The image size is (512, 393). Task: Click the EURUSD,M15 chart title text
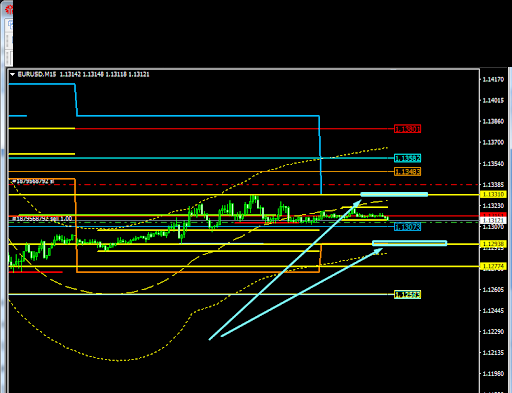[37, 74]
